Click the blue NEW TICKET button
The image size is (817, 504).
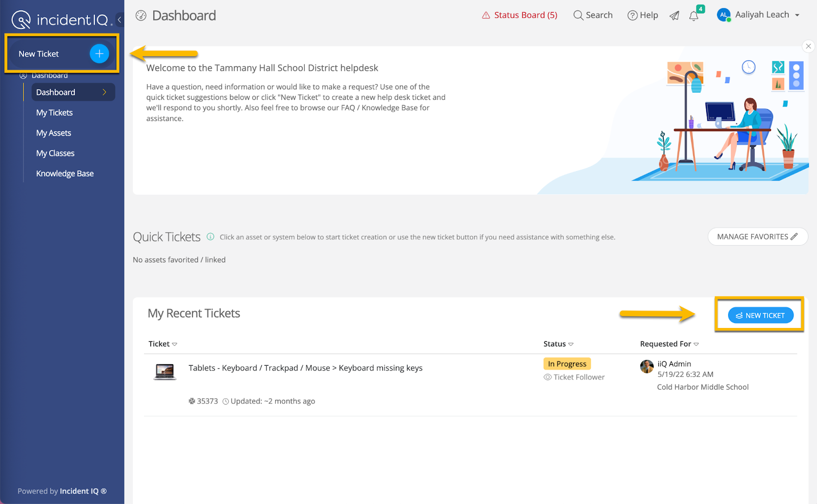(760, 315)
